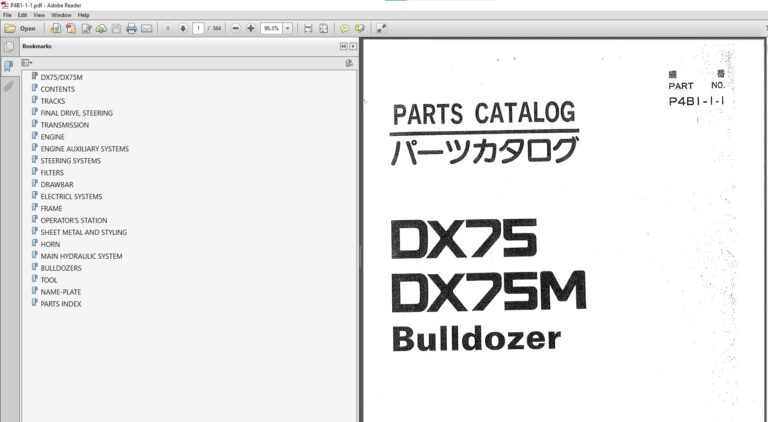The height and width of the screenshot is (422, 768).
Task: Click the fit full page icon
Action: tap(323, 28)
